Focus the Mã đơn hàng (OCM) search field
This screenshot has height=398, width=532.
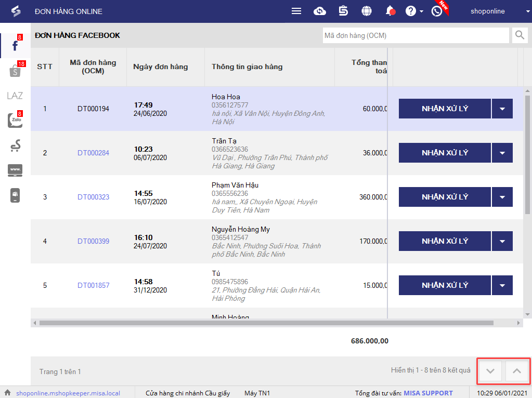(416, 35)
